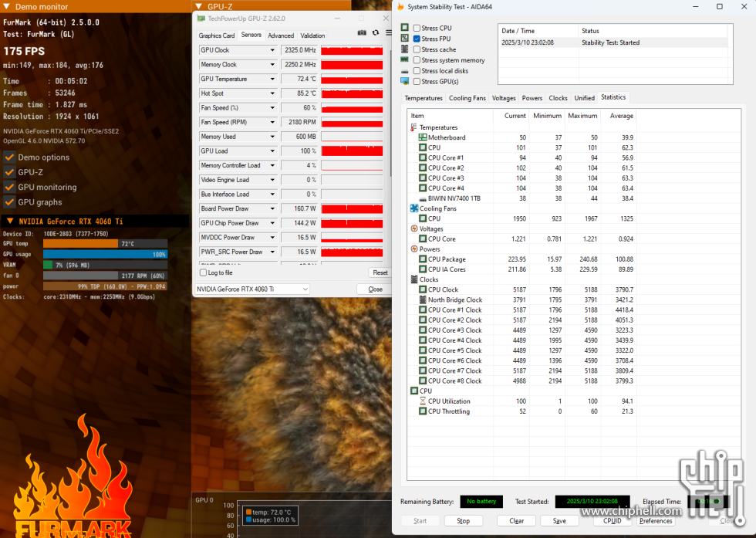Click GPU-Z title bar app icon
This screenshot has height=538, width=756.
[x=201, y=19]
